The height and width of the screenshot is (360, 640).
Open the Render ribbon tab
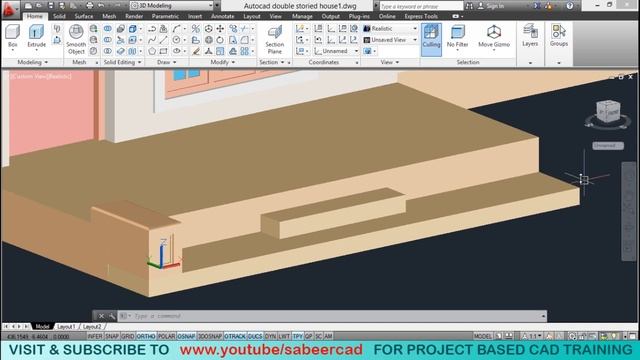click(134, 16)
